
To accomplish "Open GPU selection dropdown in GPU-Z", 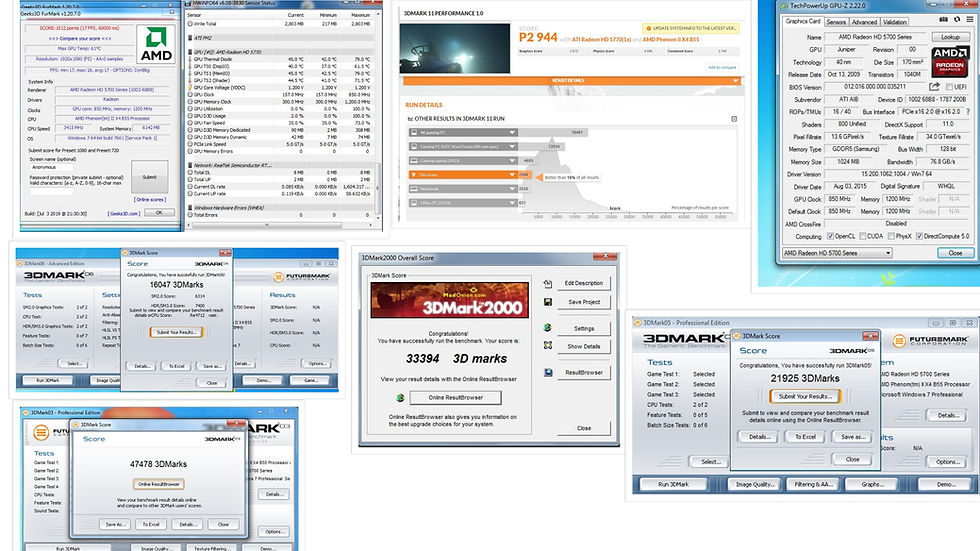I will pos(838,253).
